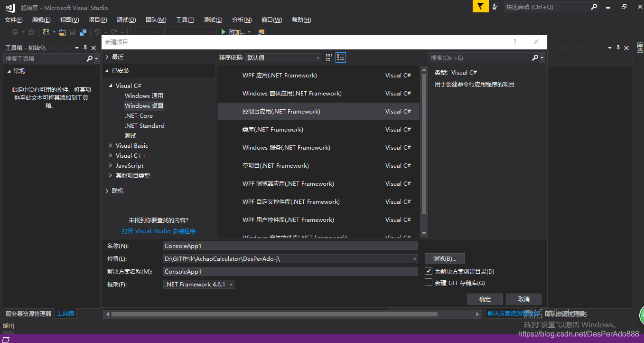Click the Find in Files toolbar icon
Screen dimensions: 644x343
(x=261, y=32)
